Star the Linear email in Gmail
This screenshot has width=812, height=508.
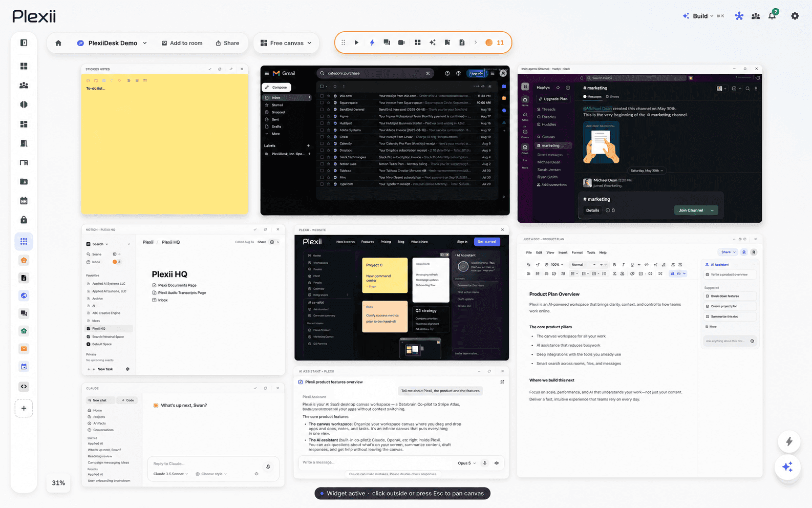329,137
